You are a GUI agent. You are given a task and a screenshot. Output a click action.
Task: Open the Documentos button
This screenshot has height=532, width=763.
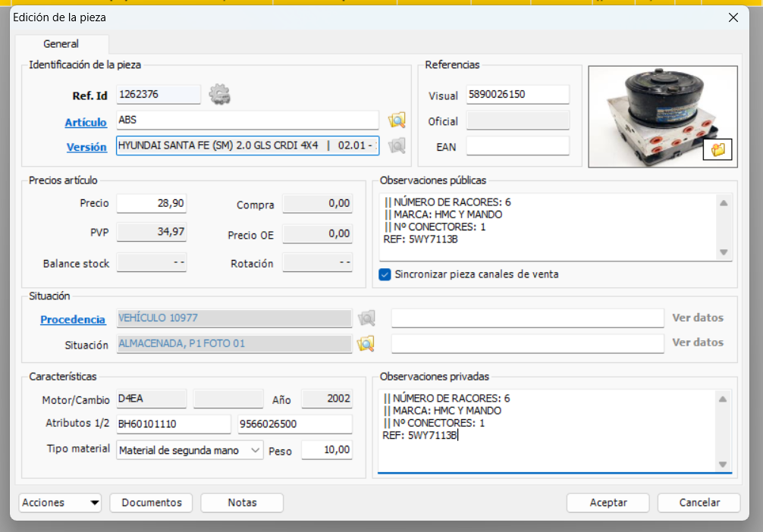coord(151,502)
